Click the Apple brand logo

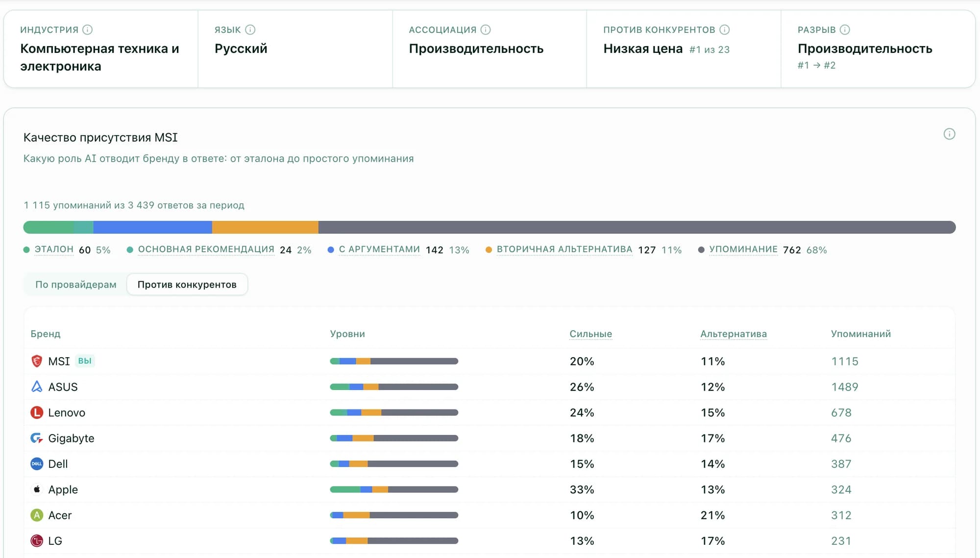tap(37, 489)
